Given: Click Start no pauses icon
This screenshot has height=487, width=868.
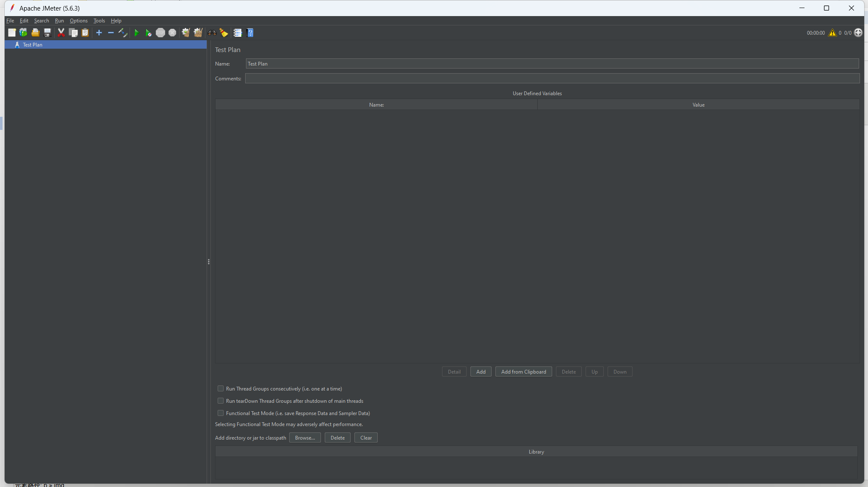Looking at the screenshot, I should [x=148, y=33].
